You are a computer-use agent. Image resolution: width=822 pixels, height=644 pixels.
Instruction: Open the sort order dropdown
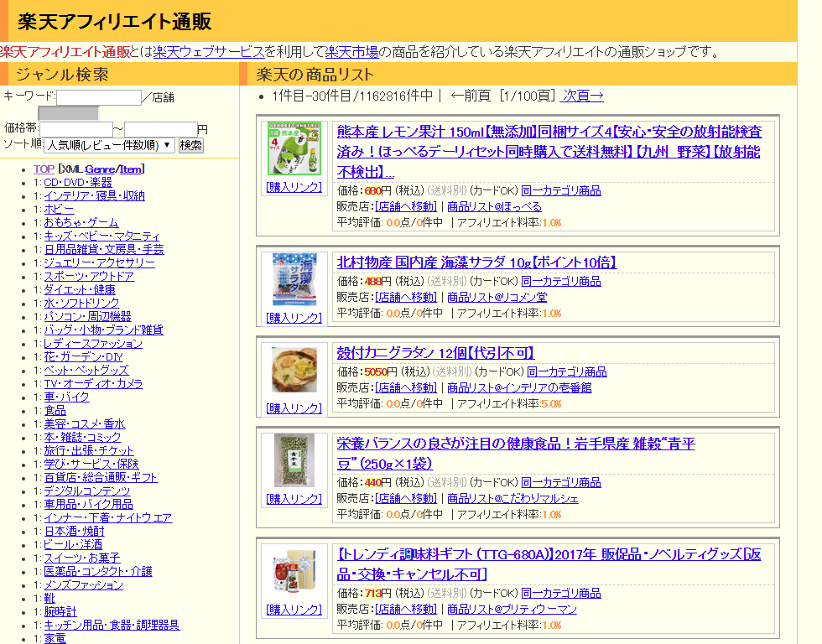tap(109, 145)
